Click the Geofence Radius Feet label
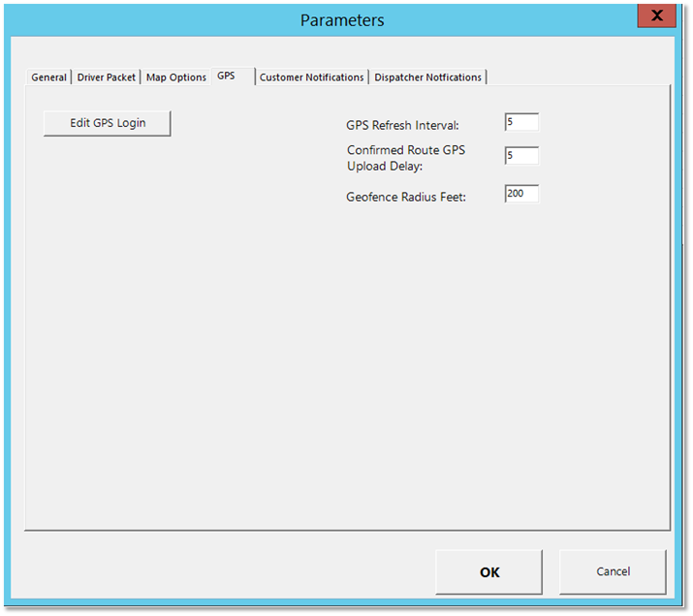 pyautogui.click(x=406, y=197)
